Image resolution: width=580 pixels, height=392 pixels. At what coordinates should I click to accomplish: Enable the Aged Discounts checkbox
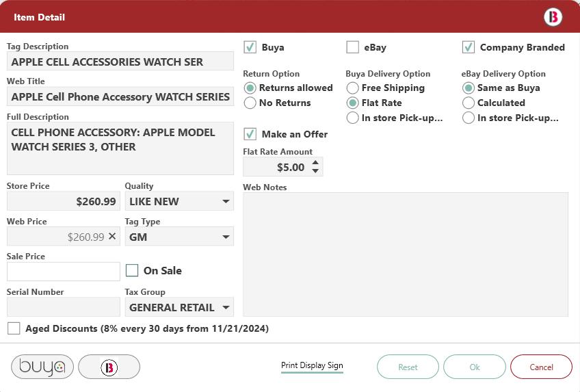[x=14, y=328]
